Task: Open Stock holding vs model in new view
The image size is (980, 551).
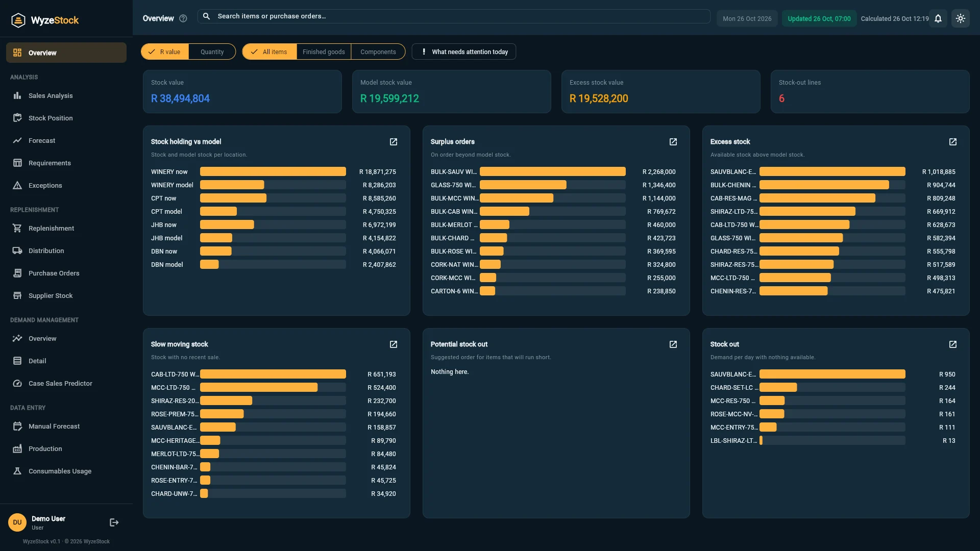Action: 394,142
